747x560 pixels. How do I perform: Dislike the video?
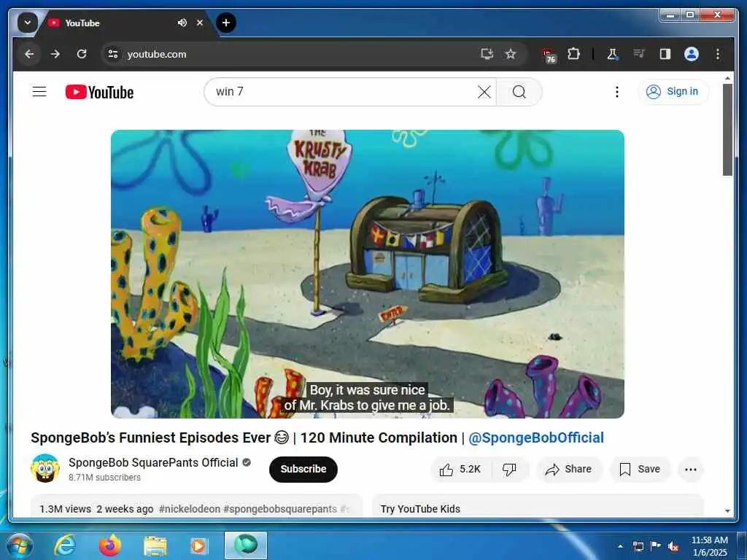pos(509,470)
